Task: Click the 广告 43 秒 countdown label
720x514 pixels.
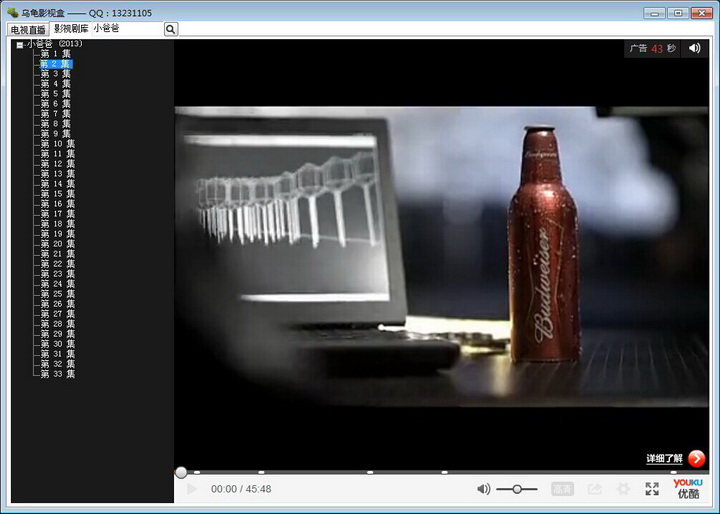Action: [652, 48]
